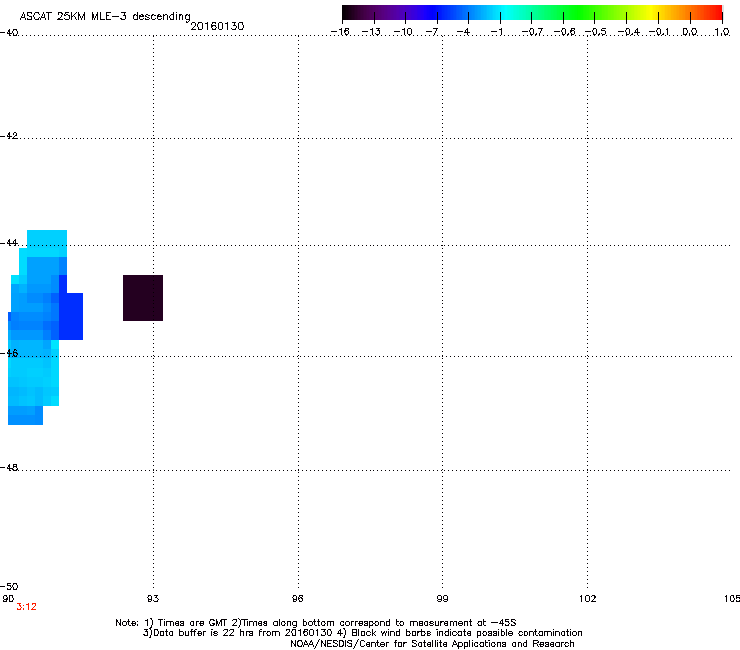Click the 90 longitude axis label
The height and width of the screenshot is (650, 740).
point(8,599)
